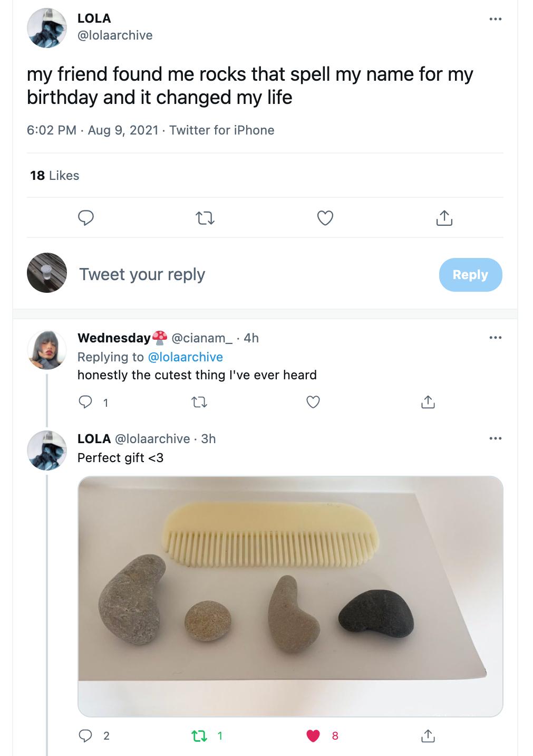
Task: Click the comment icon on Wednesday's reply
Action: [x=85, y=403]
